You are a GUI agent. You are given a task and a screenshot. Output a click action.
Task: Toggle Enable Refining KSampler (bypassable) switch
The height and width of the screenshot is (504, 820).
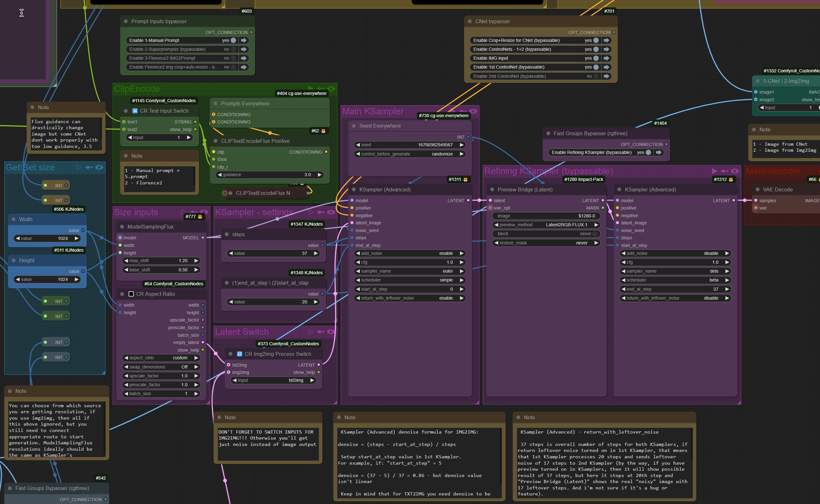pos(648,152)
